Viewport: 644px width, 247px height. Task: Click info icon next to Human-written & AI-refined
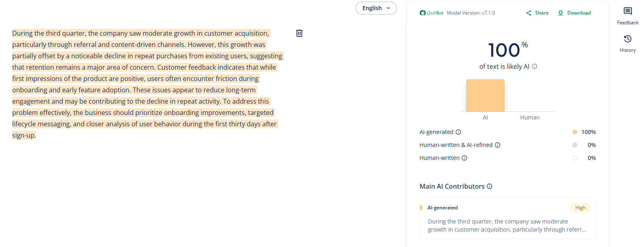tap(498, 145)
